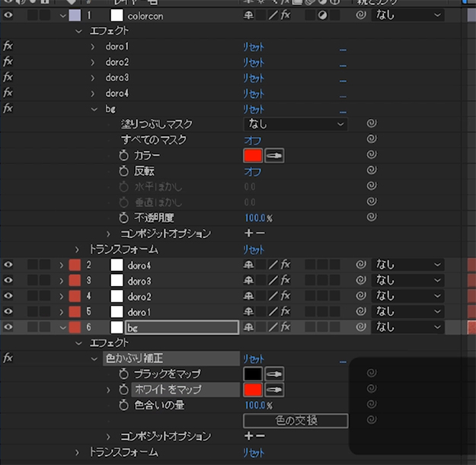Image resolution: width=476 pixels, height=465 pixels.
Task: Click the pick whip spiral for doro4 layer
Action: 360,265
